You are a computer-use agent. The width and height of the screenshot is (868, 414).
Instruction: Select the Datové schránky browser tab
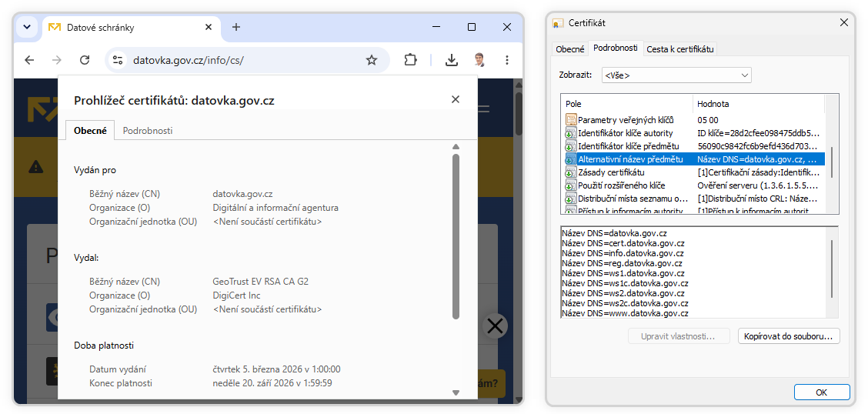(x=131, y=27)
